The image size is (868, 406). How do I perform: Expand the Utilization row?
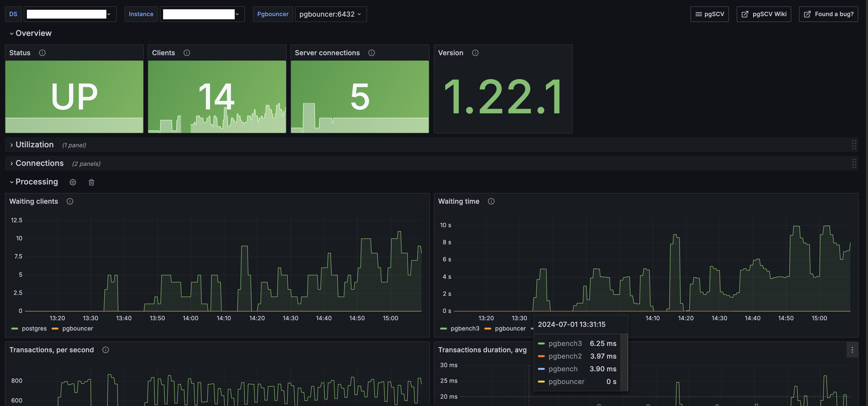click(x=34, y=145)
